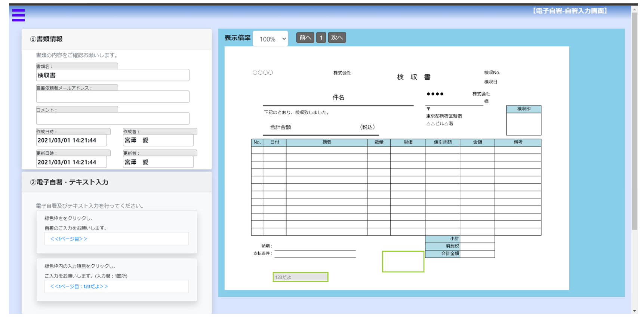Click the 書類名 field containing 検収書

click(x=113, y=75)
